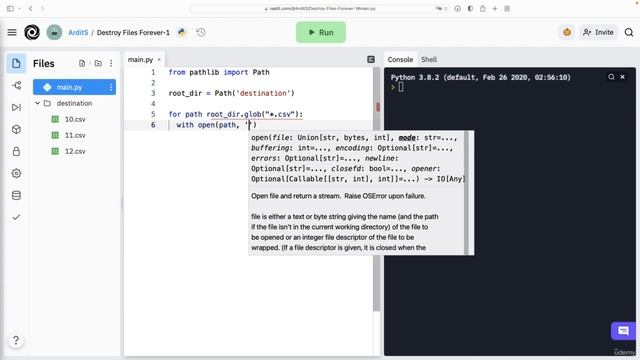Click the help question mark button
Screen dimensions: 640x360
[x=16, y=340]
